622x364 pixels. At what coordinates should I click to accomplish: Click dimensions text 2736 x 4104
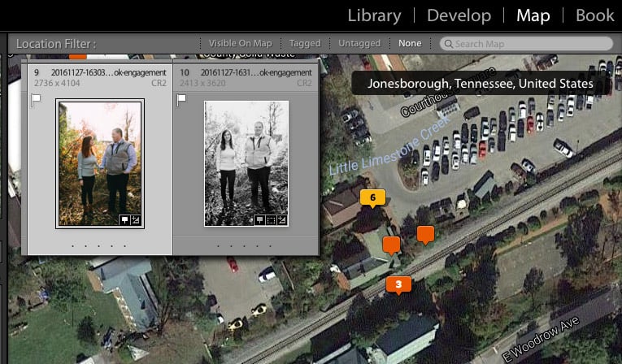pos(57,83)
